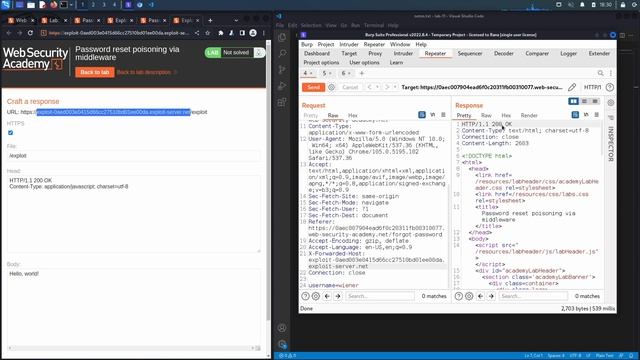Open VS Code Accounts icon
This screenshot has height=360, width=640.
pyautogui.click(x=282, y=328)
